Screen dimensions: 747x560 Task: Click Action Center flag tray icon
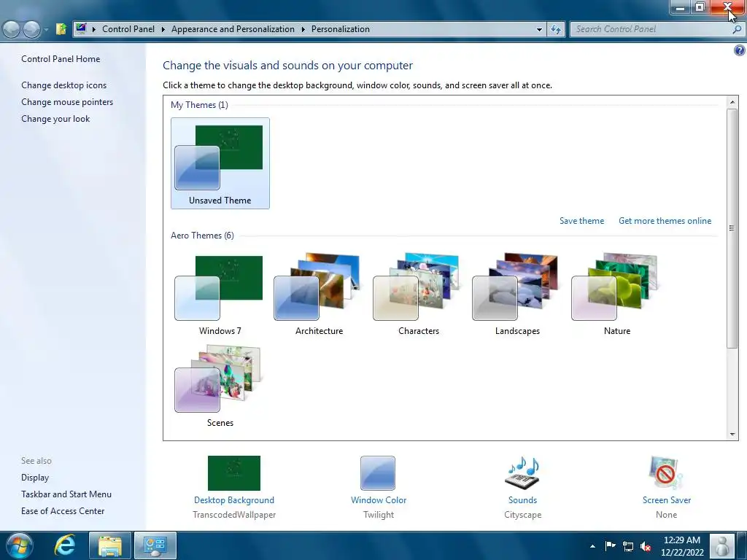pos(610,546)
